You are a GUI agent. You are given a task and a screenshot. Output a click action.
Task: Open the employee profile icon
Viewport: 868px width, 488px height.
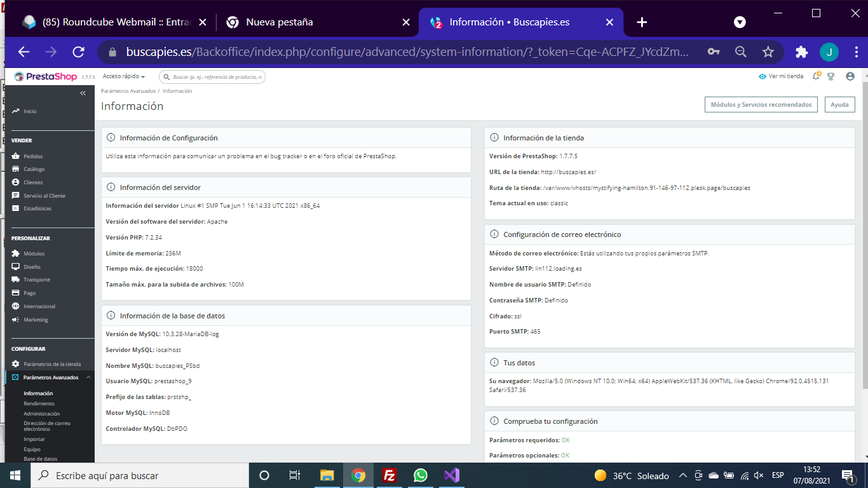850,76
